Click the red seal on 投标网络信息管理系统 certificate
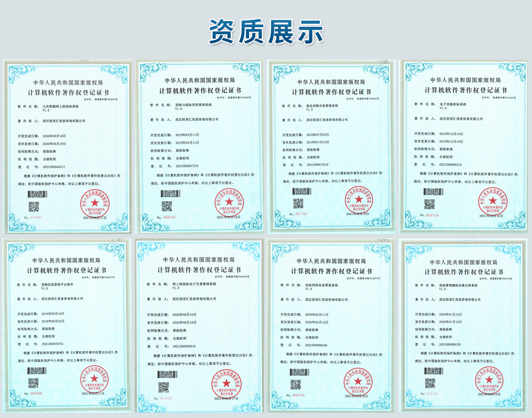 click(x=358, y=382)
